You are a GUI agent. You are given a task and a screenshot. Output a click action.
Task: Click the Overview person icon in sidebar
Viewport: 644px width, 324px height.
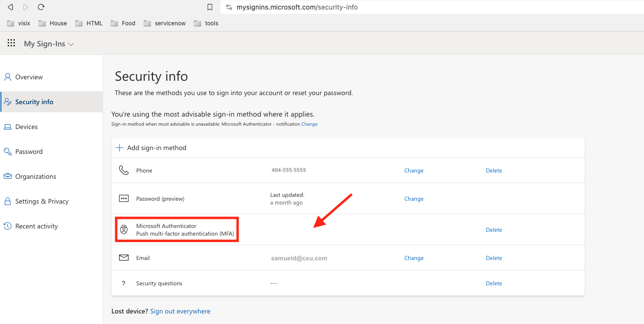click(x=8, y=77)
